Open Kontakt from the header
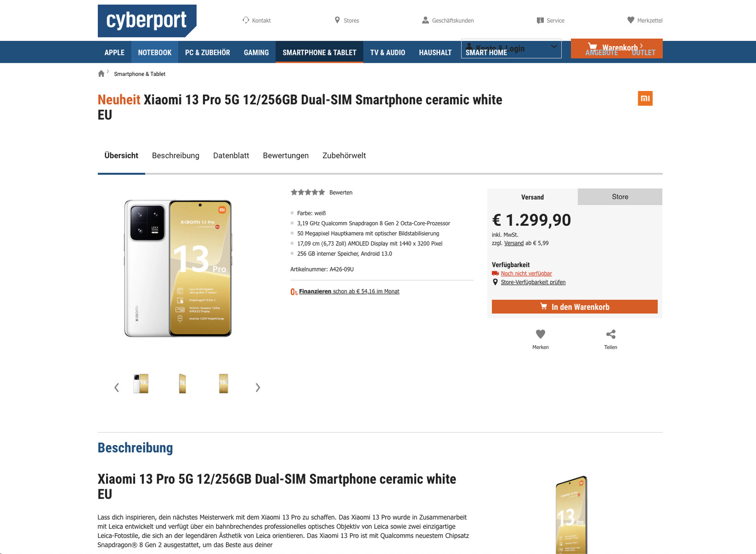The height and width of the screenshot is (554, 756). (x=257, y=20)
